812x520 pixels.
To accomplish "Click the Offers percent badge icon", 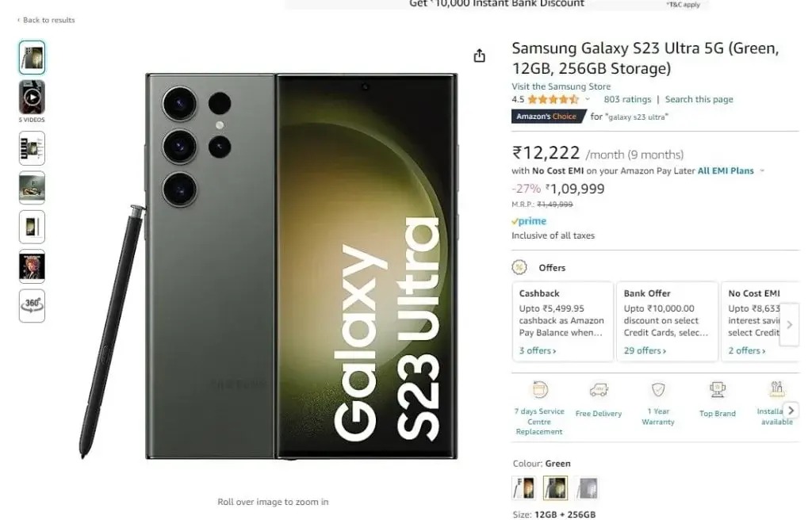I will 519,267.
